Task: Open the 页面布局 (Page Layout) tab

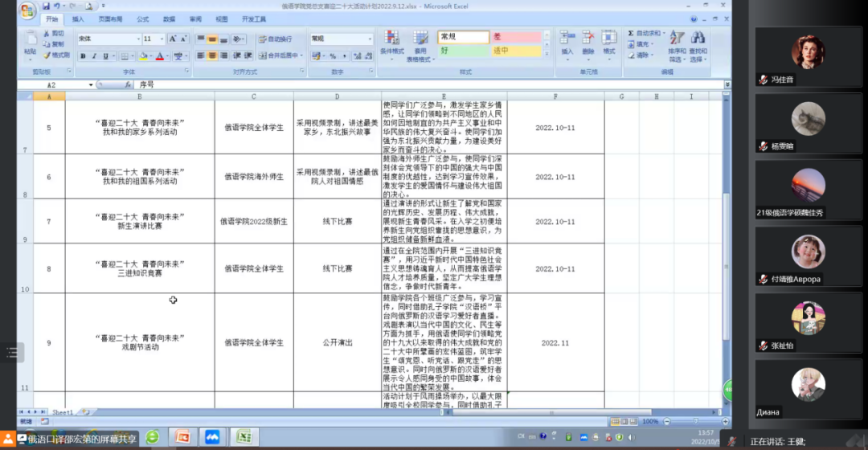Action: [x=110, y=18]
